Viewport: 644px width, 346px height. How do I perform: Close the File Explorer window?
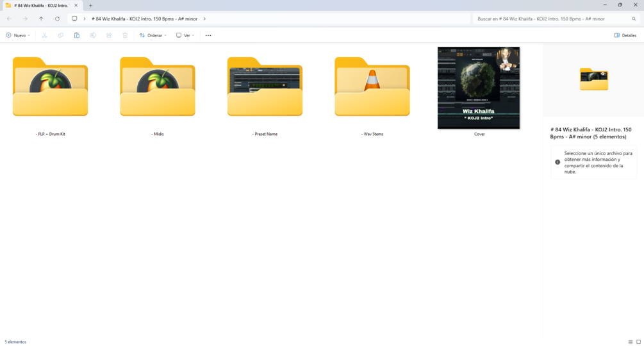[x=636, y=5]
